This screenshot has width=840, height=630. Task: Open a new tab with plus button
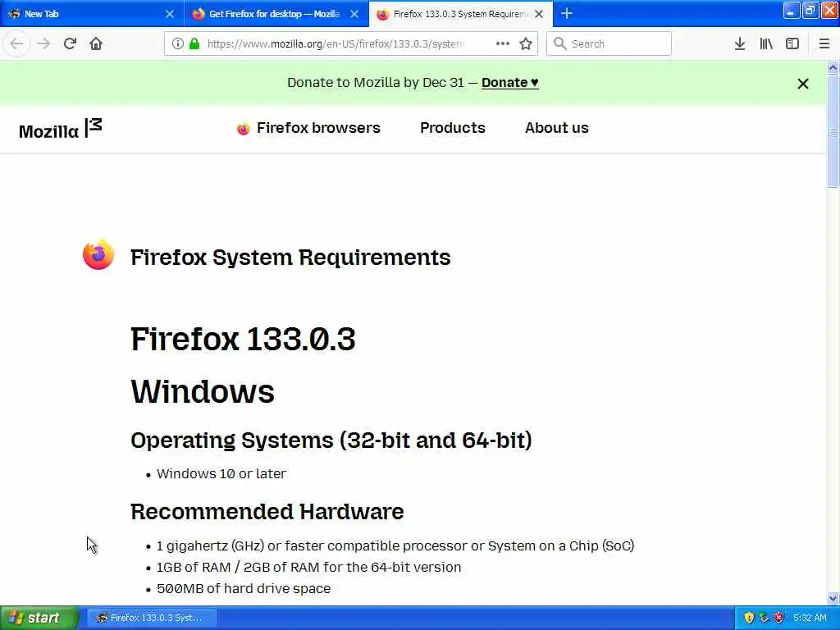click(x=567, y=13)
